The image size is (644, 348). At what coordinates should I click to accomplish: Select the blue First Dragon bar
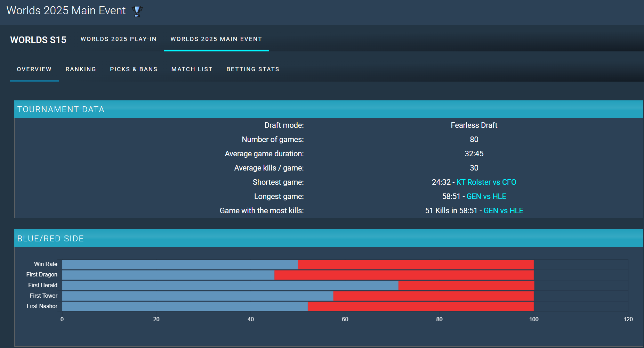(168, 275)
